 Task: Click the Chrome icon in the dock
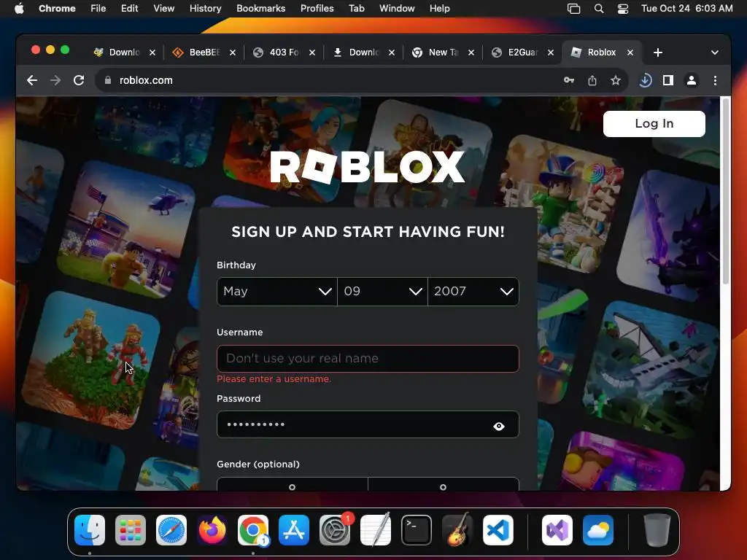(x=253, y=530)
